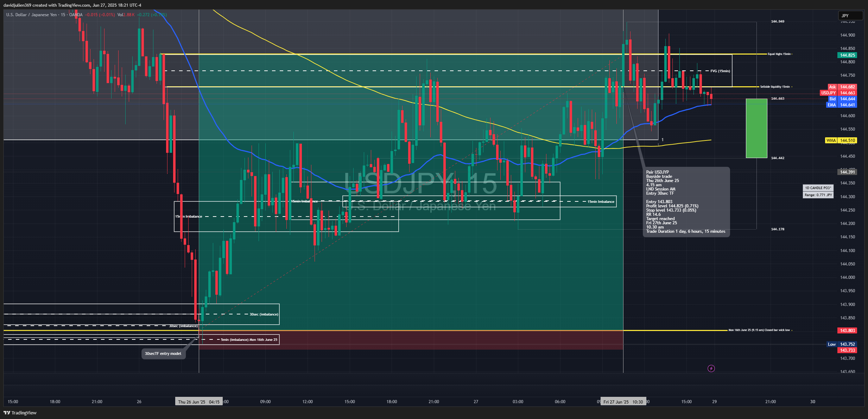Select the red stop-loss zone
The width and height of the screenshot is (868, 419).
point(411,340)
